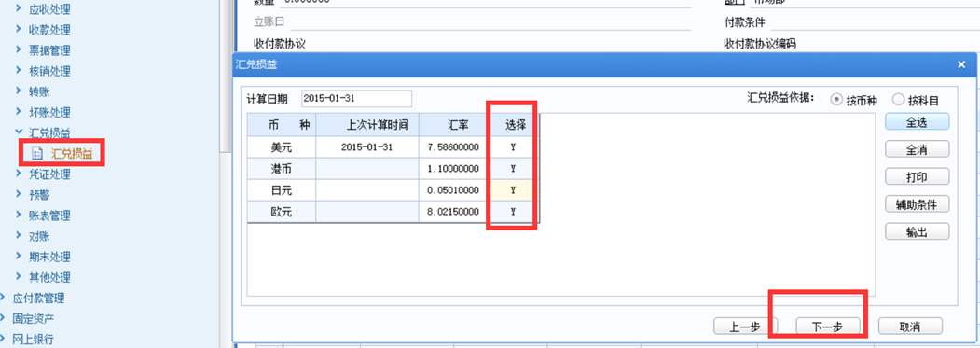Screen dimensions: 980x348
Task: Expand the 预警 tree node
Action: (20, 195)
